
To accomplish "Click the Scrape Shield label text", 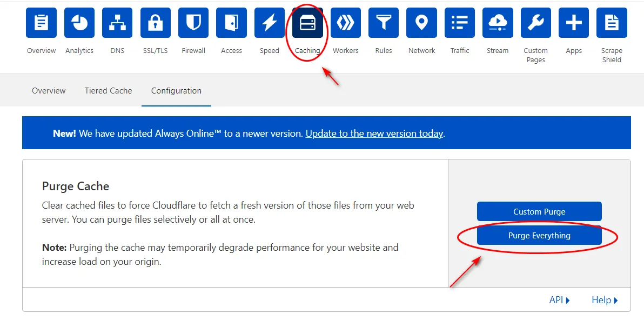I will tap(612, 55).
